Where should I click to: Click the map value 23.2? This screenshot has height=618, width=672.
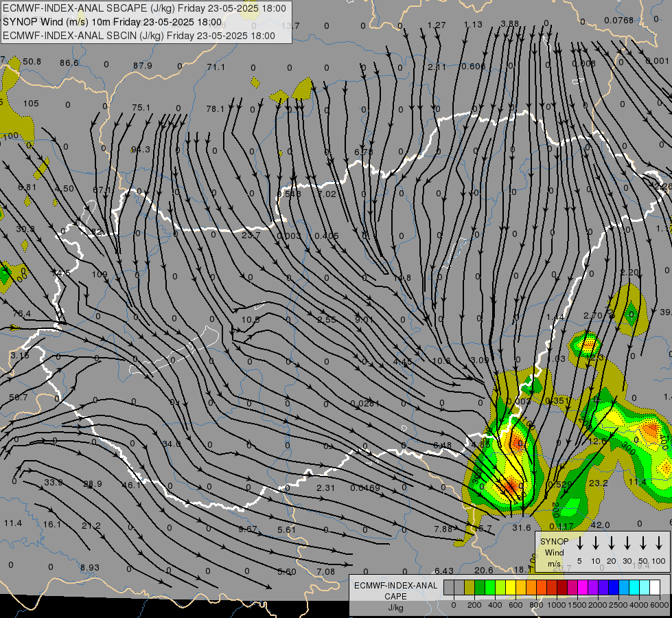(599, 483)
